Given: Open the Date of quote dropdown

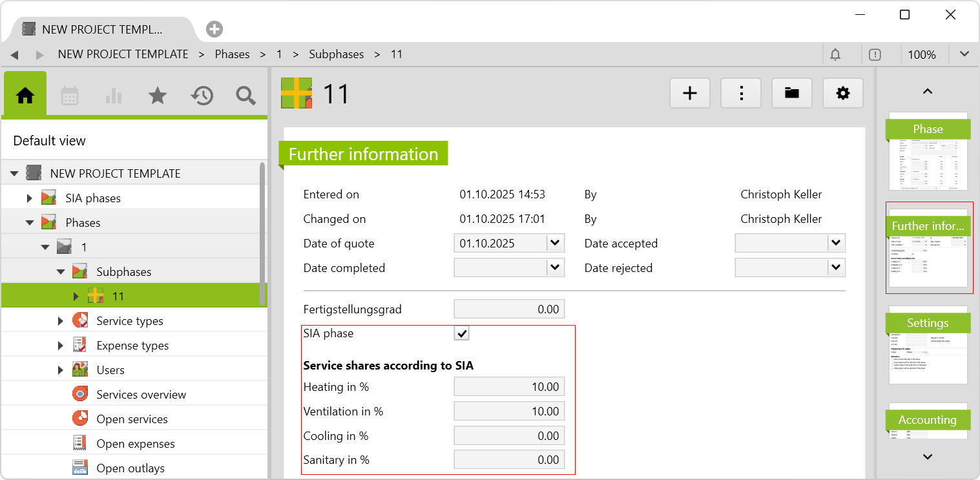Looking at the screenshot, I should 555,244.
